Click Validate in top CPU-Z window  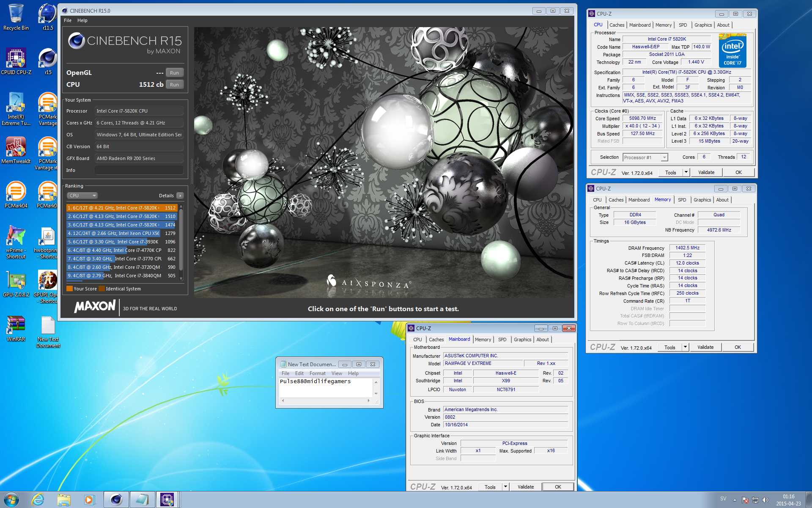[706, 172]
